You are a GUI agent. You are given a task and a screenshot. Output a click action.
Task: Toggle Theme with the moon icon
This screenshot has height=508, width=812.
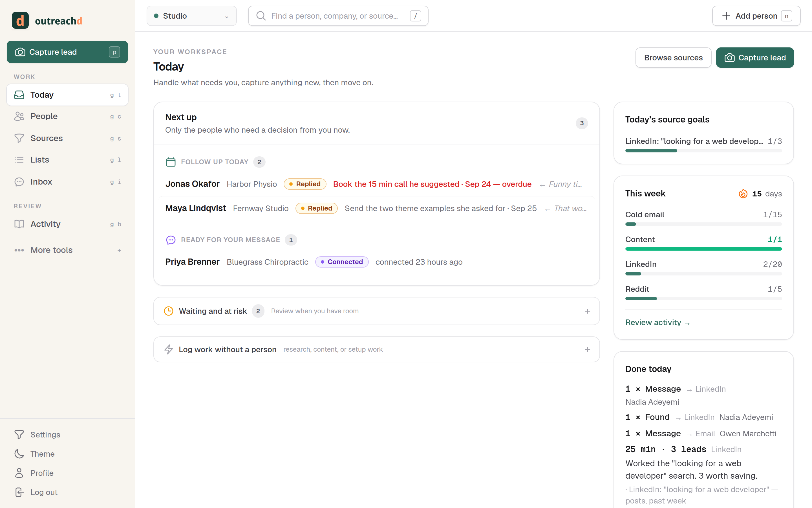(x=19, y=454)
